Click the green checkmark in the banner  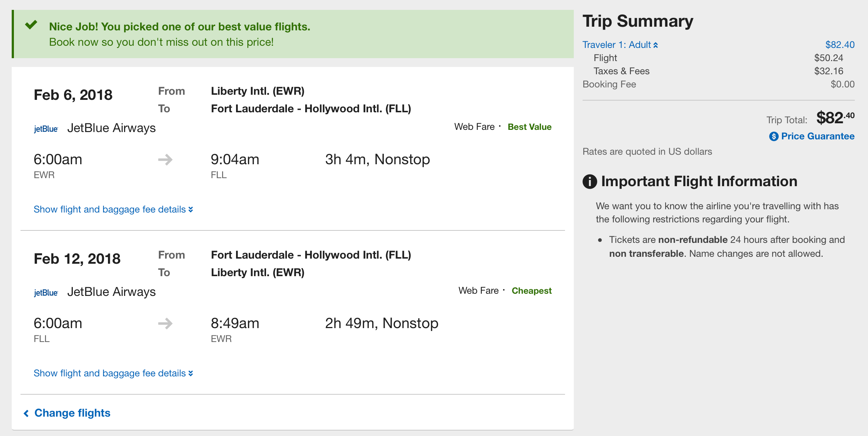pos(31,25)
